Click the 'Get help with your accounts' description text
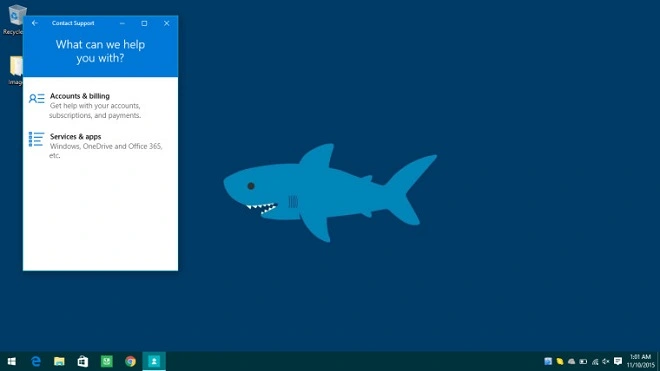Viewport: 660px width, 371px height. [95, 110]
